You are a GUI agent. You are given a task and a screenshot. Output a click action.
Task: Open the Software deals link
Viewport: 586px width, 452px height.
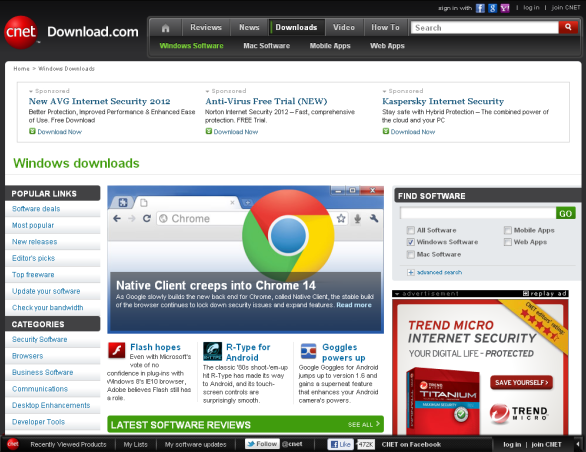pyautogui.click(x=36, y=209)
